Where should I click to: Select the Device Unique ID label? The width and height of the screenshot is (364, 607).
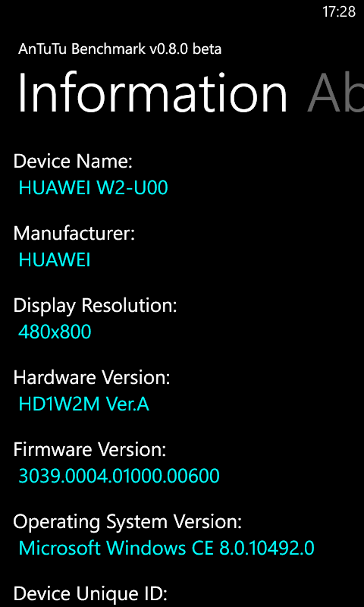(x=90, y=593)
